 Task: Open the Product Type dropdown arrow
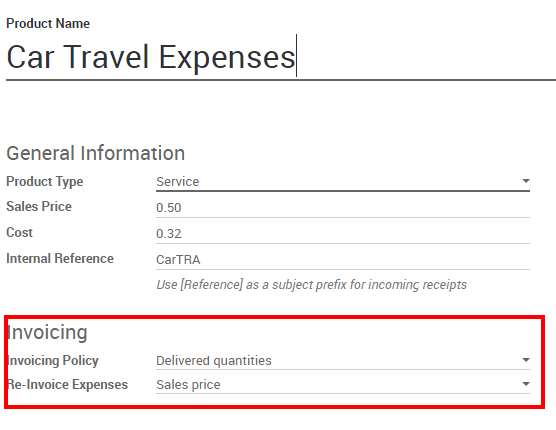point(526,181)
